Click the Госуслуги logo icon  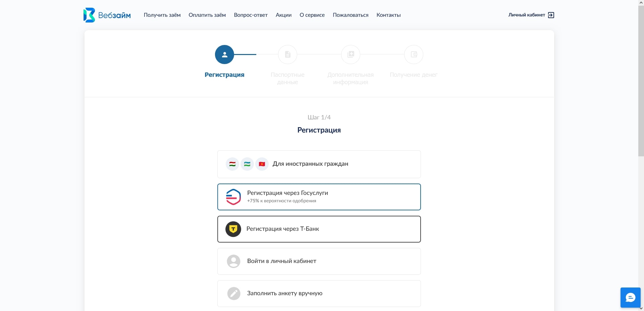point(233,197)
